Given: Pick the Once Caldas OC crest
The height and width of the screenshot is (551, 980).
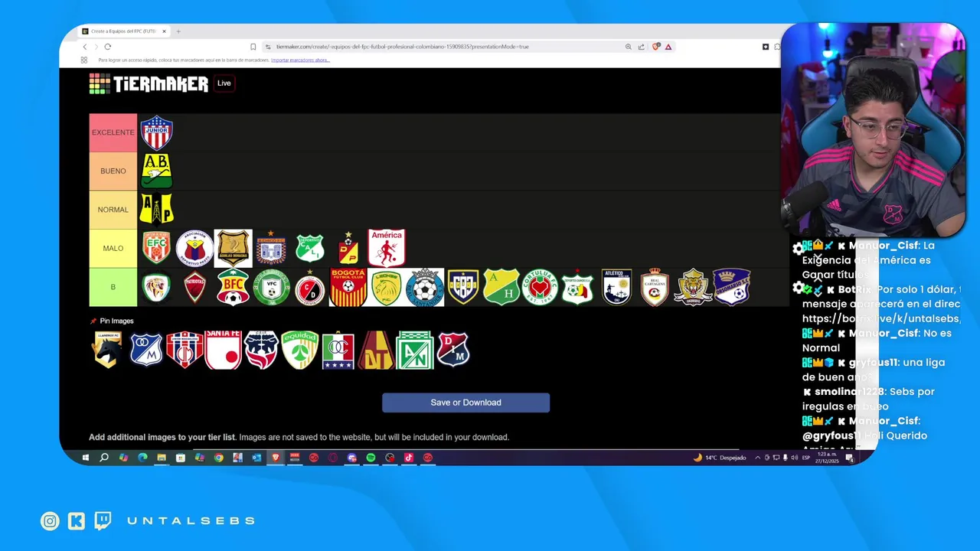Looking at the screenshot, I should (x=338, y=350).
